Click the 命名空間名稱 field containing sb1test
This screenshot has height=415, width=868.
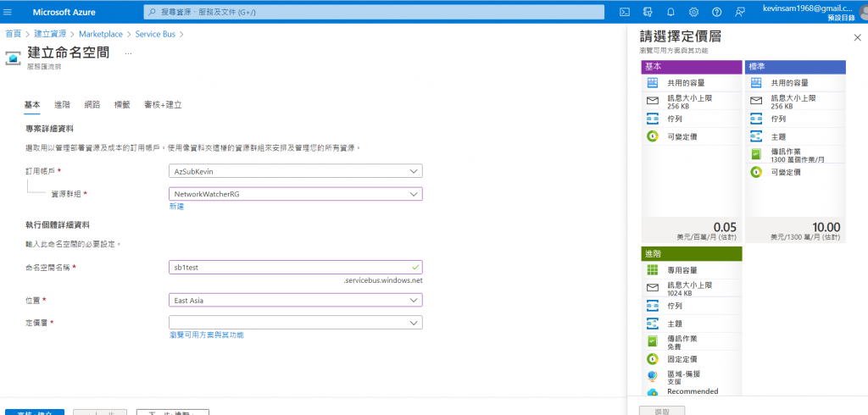(296, 268)
